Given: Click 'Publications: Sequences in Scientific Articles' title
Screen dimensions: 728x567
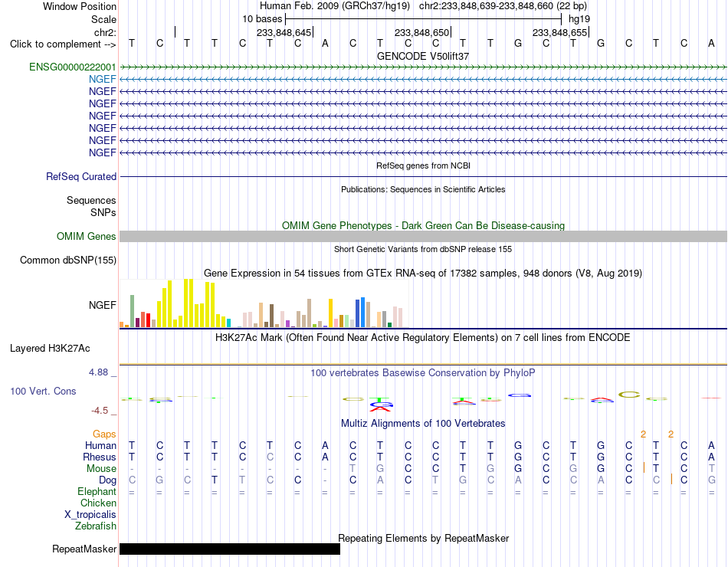Looking at the screenshot, I should (x=423, y=189).
